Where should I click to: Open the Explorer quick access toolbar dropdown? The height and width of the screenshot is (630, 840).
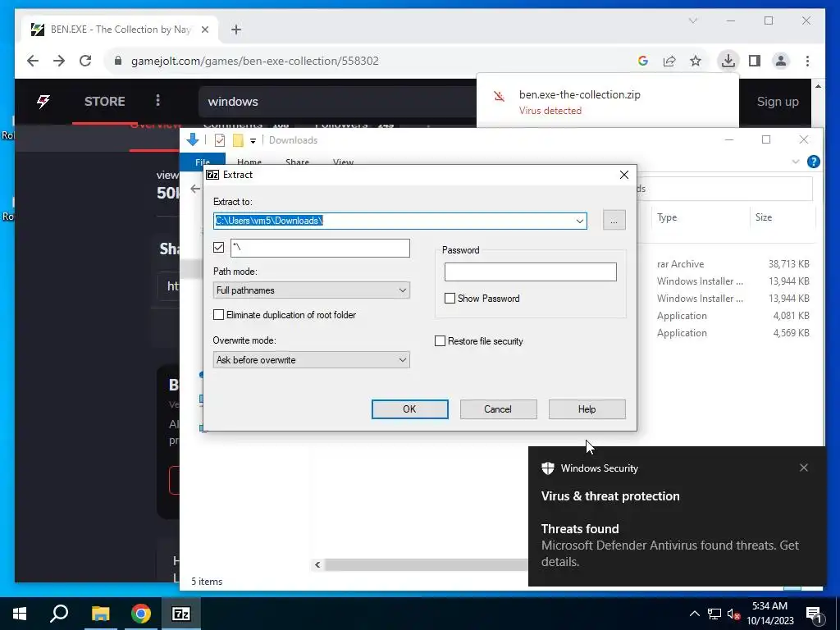(x=253, y=140)
